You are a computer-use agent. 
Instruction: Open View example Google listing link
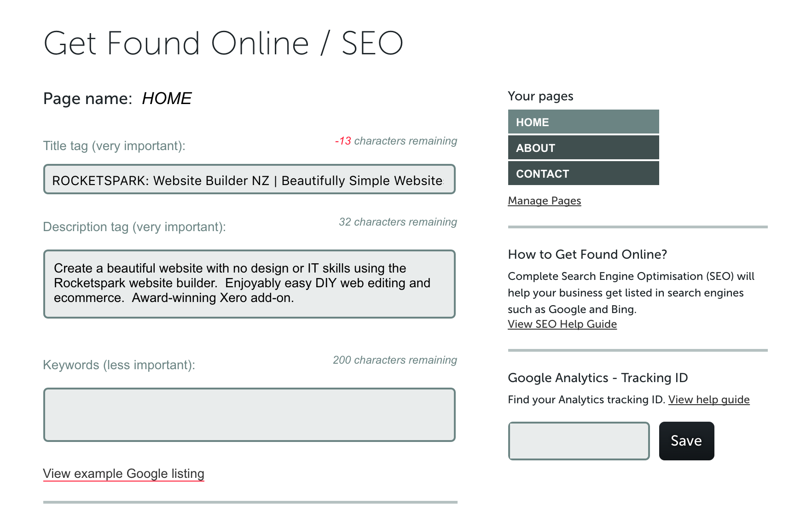pos(123,474)
